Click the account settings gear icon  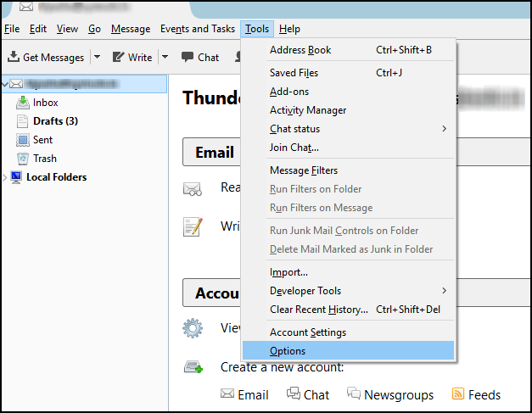click(193, 328)
